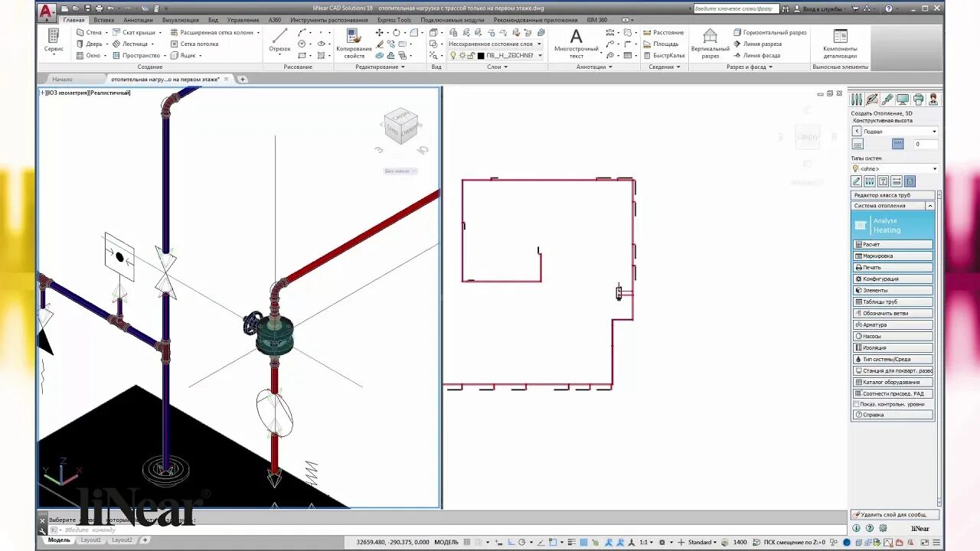
Task: Toggle the pencil mode button under Типы систем
Action: [857, 181]
